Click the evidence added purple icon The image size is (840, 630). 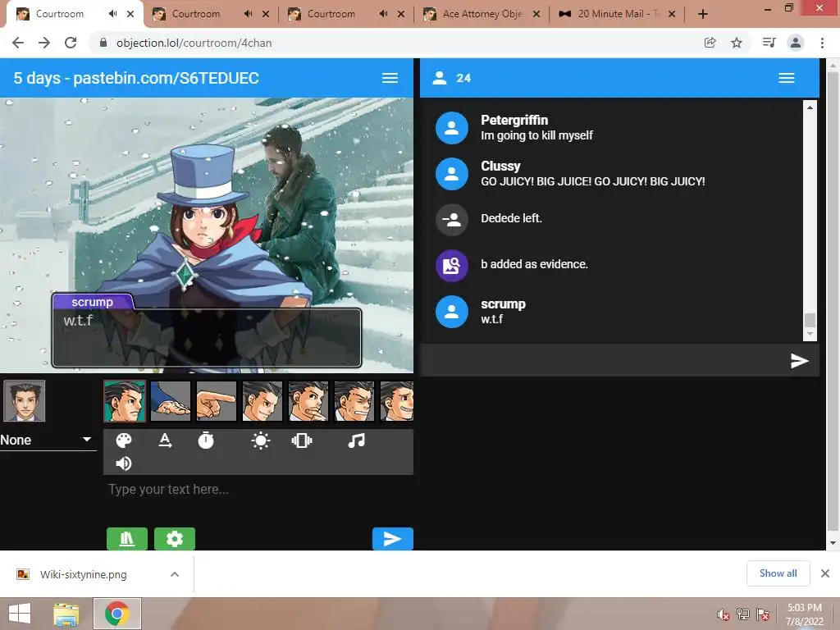pos(452,266)
